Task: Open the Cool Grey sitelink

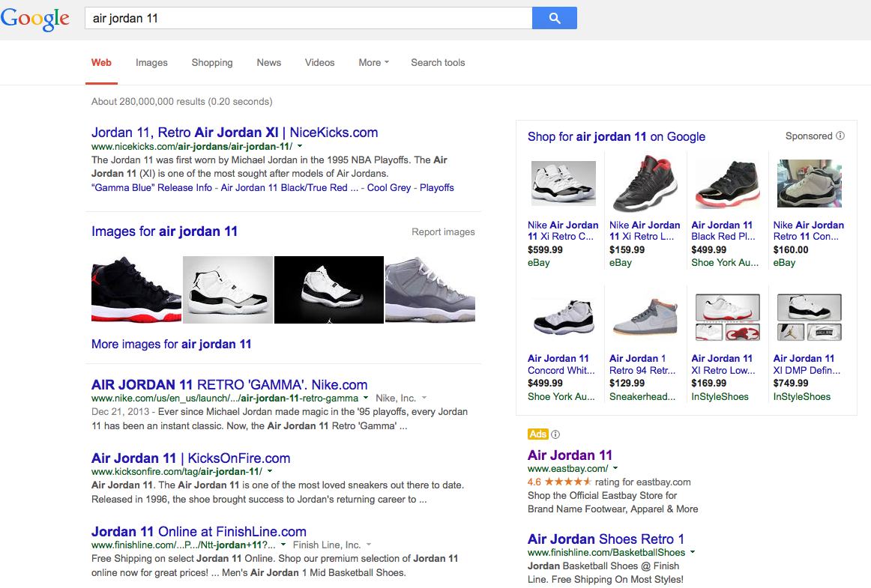Action: (x=389, y=188)
